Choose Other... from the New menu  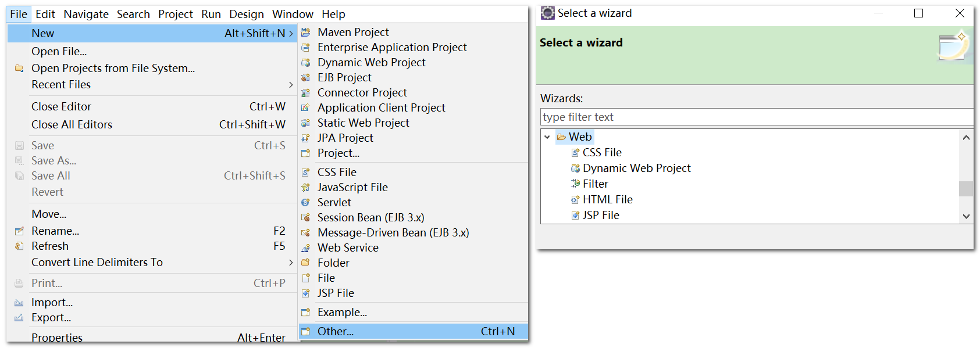(x=335, y=331)
